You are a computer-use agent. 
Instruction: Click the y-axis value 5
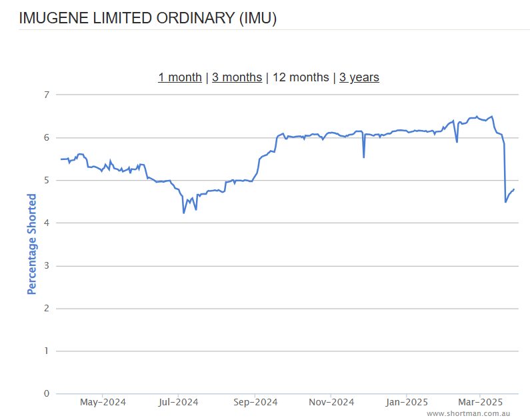pyautogui.click(x=47, y=180)
